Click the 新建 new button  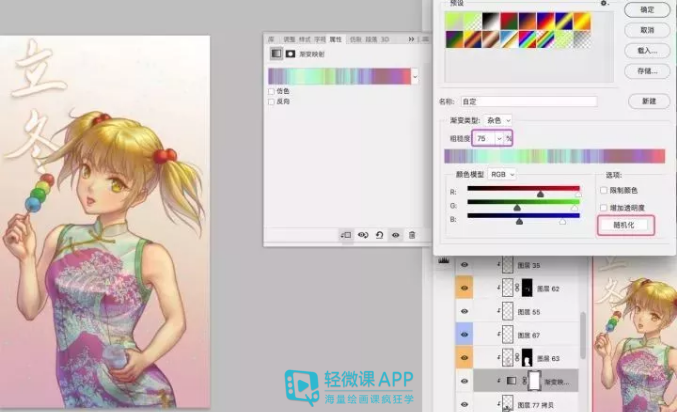(x=649, y=101)
